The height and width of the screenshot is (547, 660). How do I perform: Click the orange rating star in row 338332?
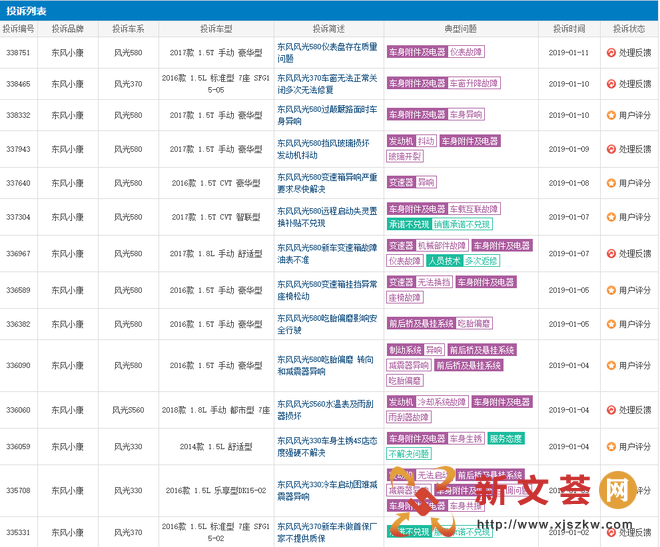point(611,115)
